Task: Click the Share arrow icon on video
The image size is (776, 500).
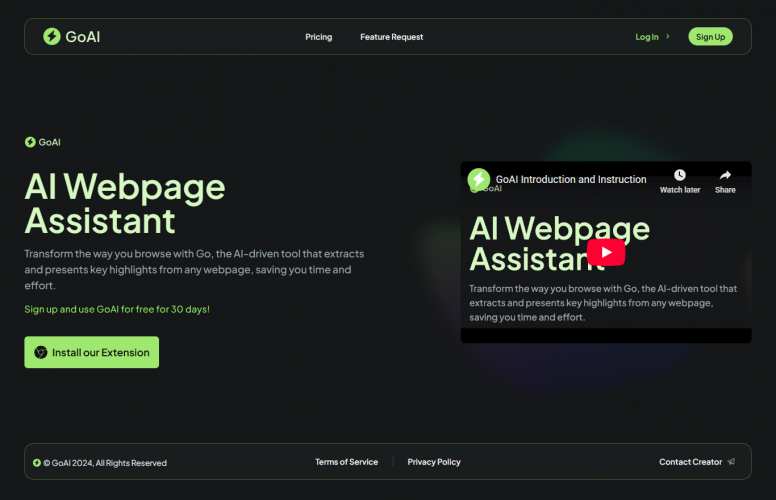Action: (725, 175)
